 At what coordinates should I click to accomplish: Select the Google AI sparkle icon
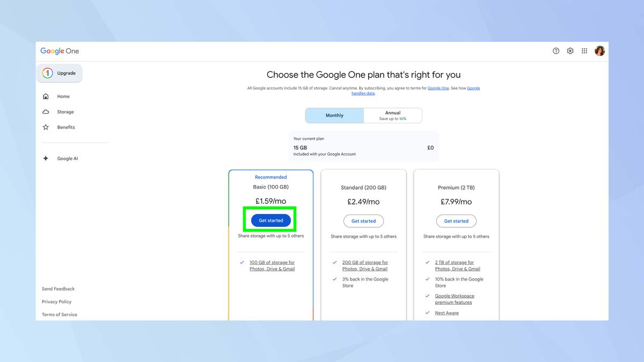pos(46,158)
